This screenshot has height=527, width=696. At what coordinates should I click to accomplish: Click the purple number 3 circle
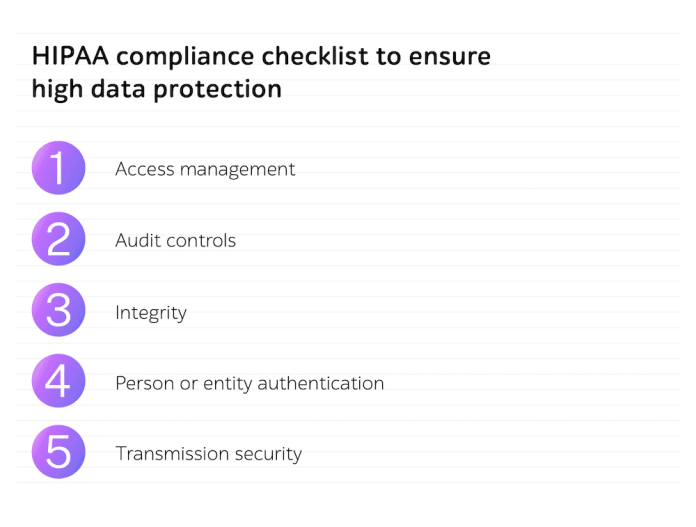(x=59, y=310)
